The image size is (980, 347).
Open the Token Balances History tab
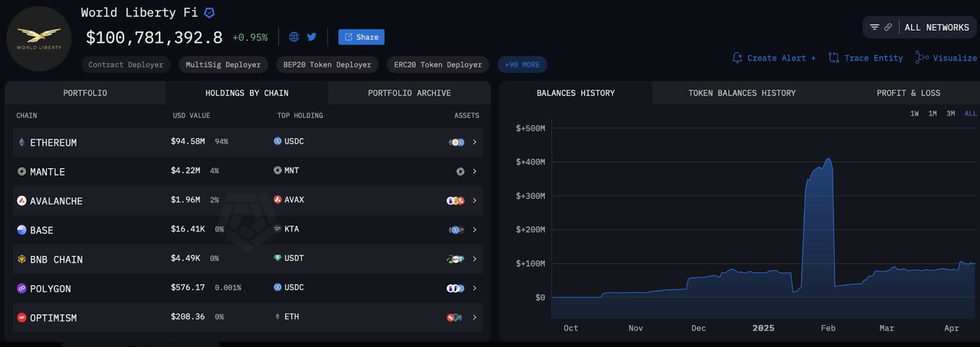(x=742, y=93)
